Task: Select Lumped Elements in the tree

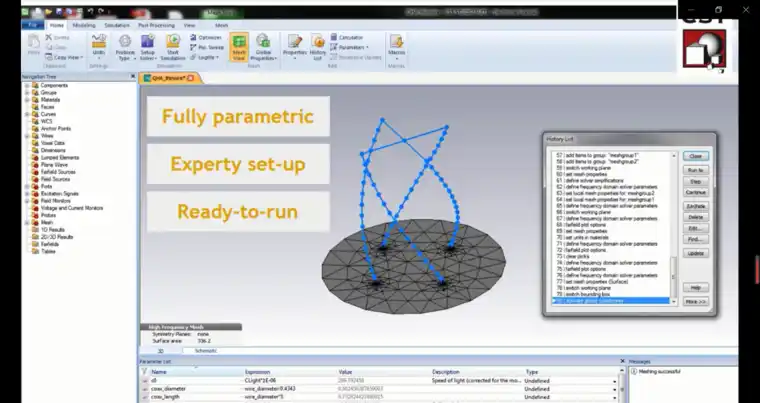Action: click(x=60, y=158)
